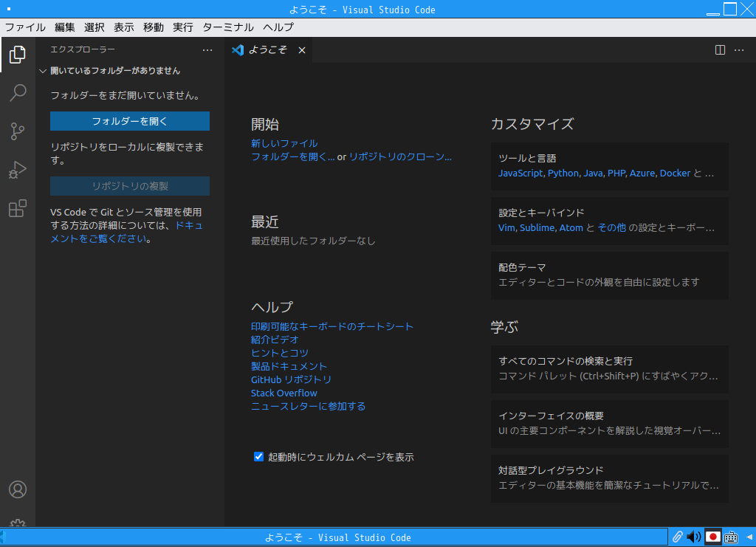
Task: Open the ターミナル menu
Action: [227, 27]
